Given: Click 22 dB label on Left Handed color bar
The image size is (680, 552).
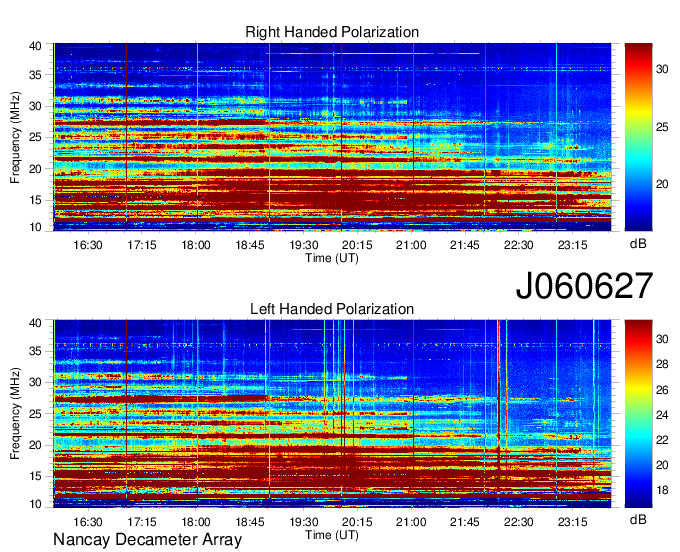Looking at the screenshot, I should [x=662, y=440].
